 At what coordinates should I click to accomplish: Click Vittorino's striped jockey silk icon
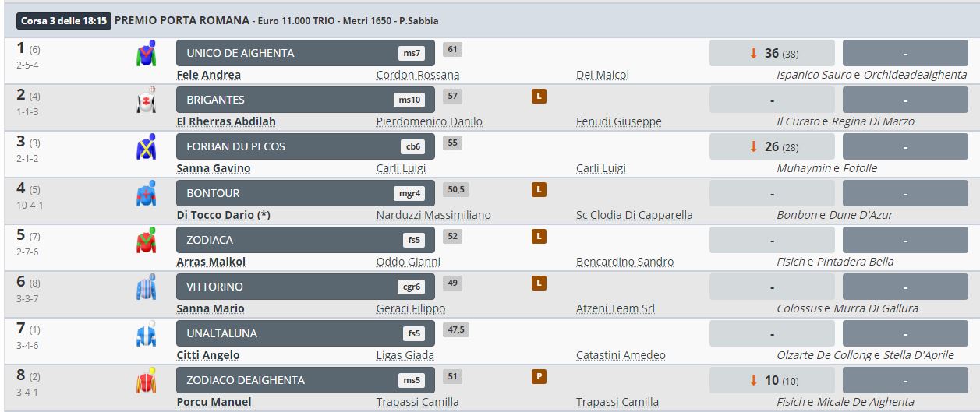click(x=146, y=287)
